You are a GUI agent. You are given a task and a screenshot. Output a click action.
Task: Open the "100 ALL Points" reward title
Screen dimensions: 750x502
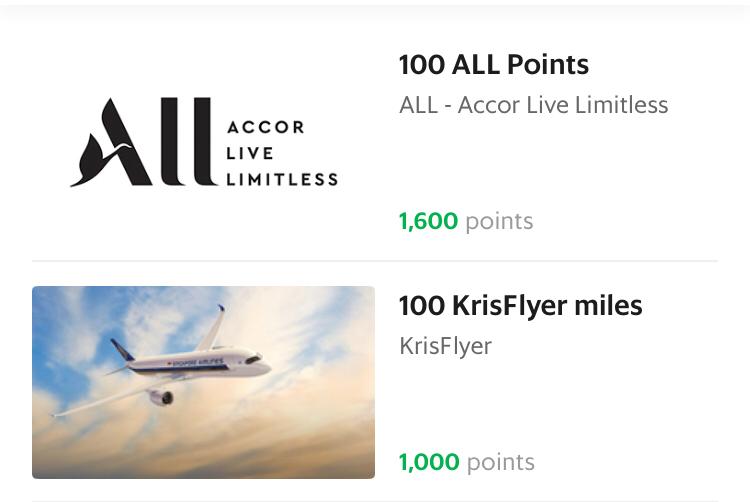coord(493,65)
